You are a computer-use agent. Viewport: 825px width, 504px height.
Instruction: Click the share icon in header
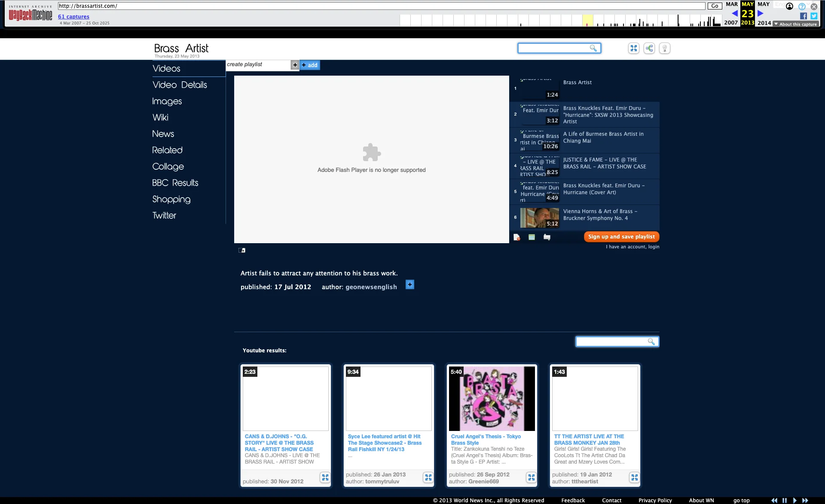649,48
